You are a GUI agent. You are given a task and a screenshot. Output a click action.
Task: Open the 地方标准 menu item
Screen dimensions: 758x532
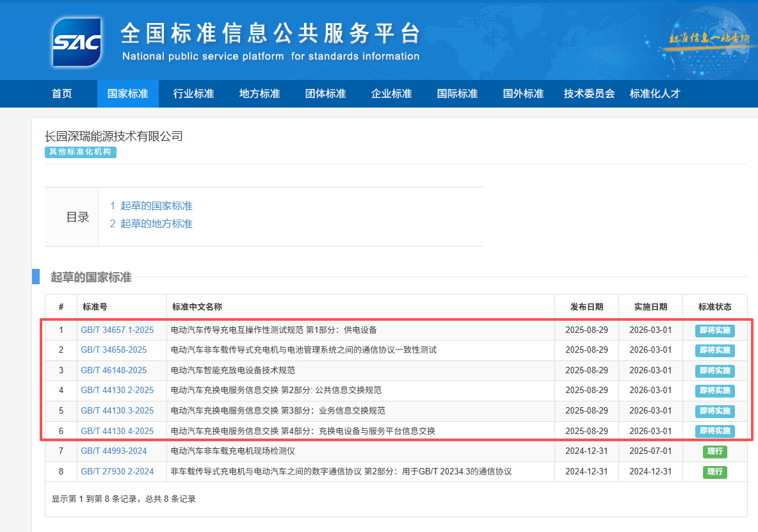click(x=259, y=93)
